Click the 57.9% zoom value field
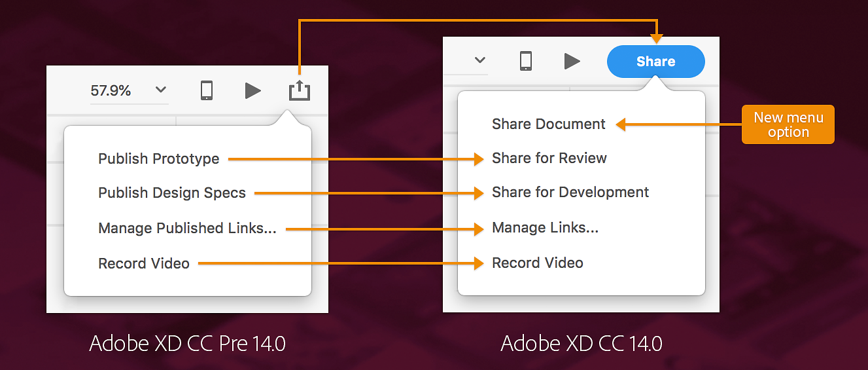Image resolution: width=868 pixels, height=370 pixels. coord(111,90)
